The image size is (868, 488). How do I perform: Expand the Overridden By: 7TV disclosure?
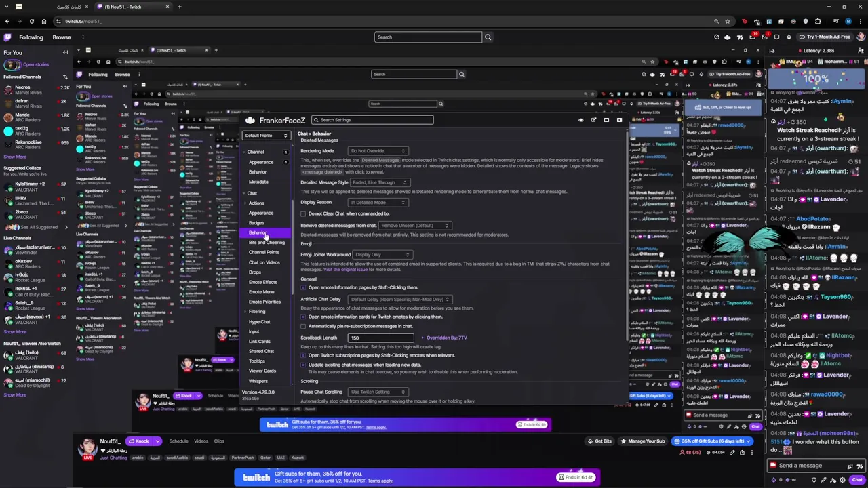coord(444,338)
